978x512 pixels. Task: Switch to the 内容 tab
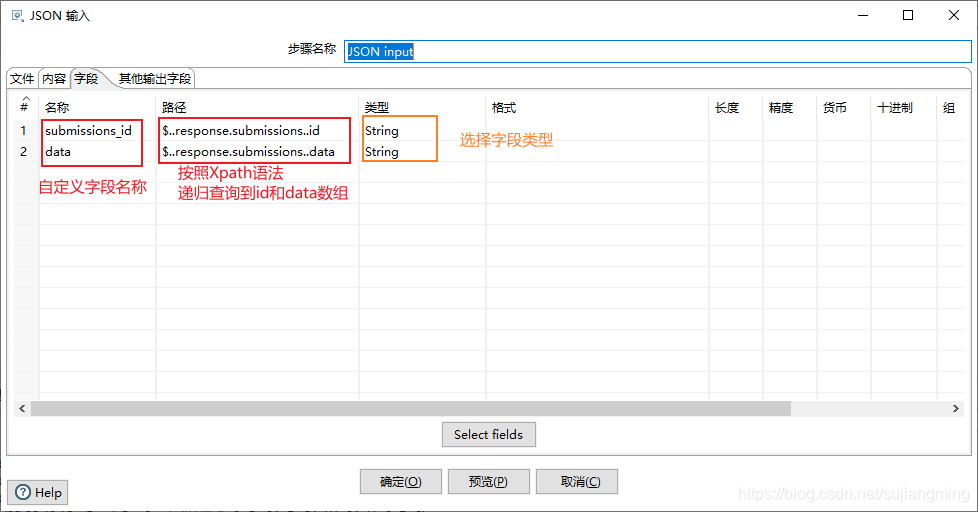coord(54,79)
